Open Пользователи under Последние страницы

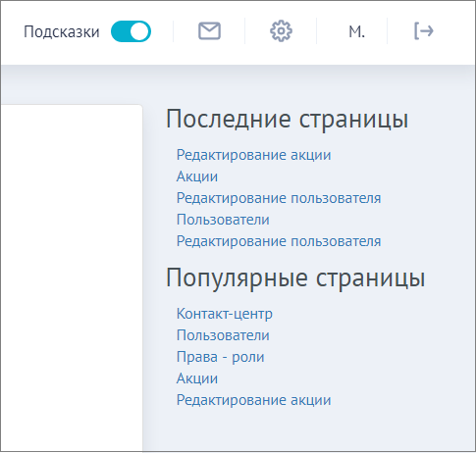tap(223, 220)
